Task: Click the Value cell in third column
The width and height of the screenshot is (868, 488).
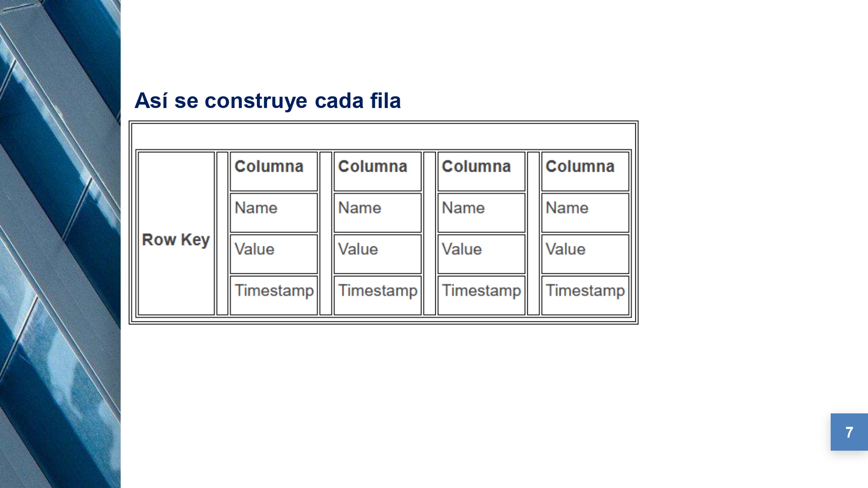Action: [481, 254]
